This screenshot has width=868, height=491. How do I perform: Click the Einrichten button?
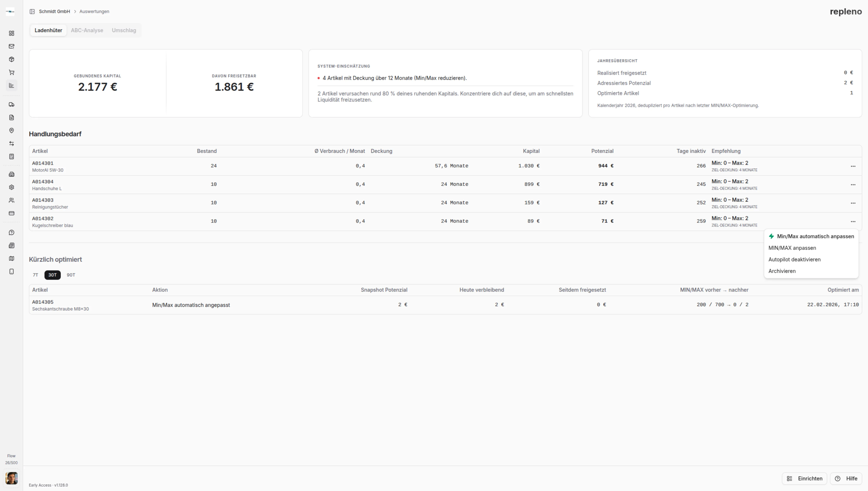pos(804,479)
